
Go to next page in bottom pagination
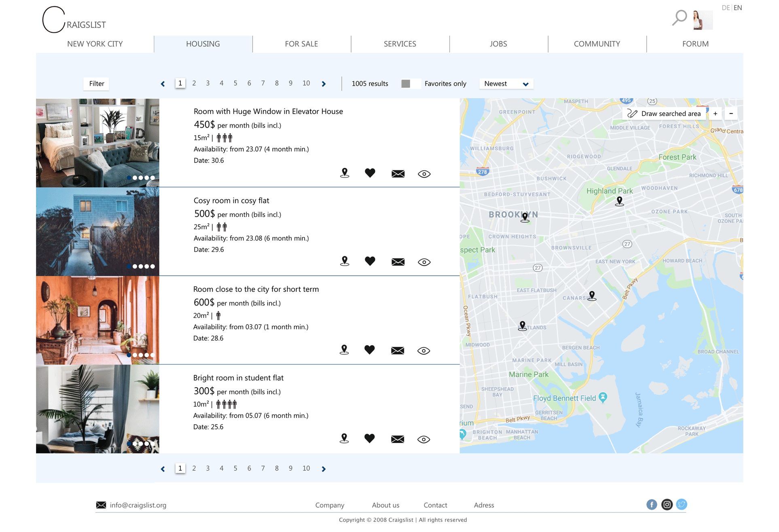pyautogui.click(x=324, y=469)
